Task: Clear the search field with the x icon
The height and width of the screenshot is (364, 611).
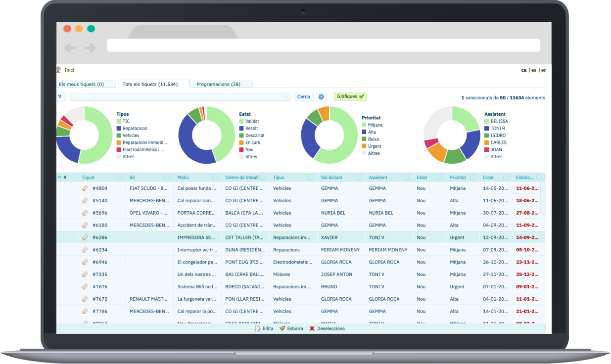Action: pyautogui.click(x=287, y=97)
